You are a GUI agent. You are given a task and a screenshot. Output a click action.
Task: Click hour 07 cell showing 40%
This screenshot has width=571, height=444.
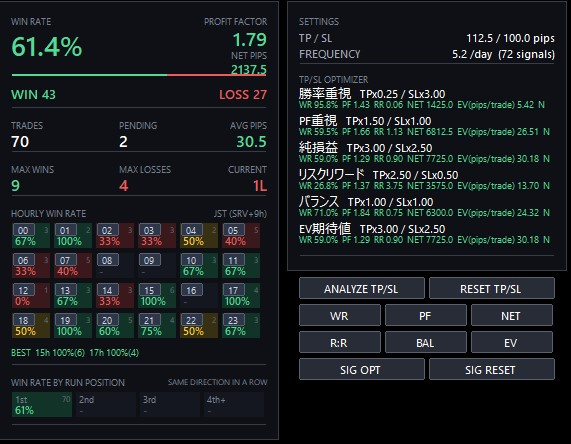[73, 266]
